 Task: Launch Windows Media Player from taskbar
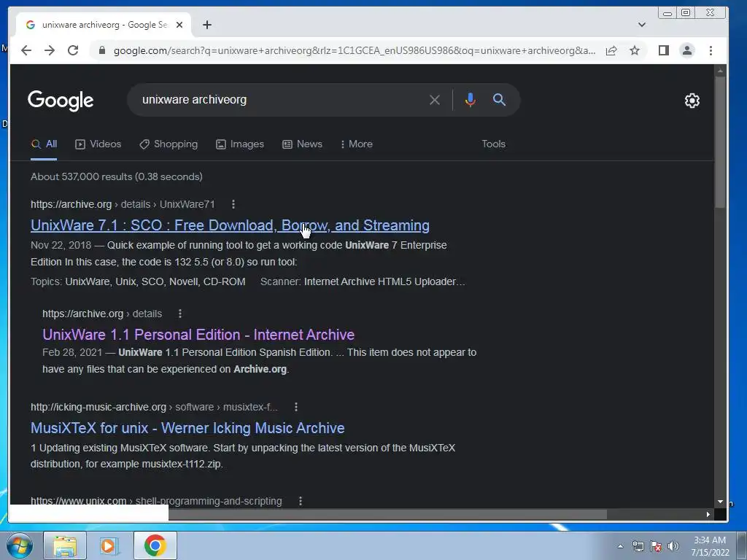pyautogui.click(x=109, y=545)
